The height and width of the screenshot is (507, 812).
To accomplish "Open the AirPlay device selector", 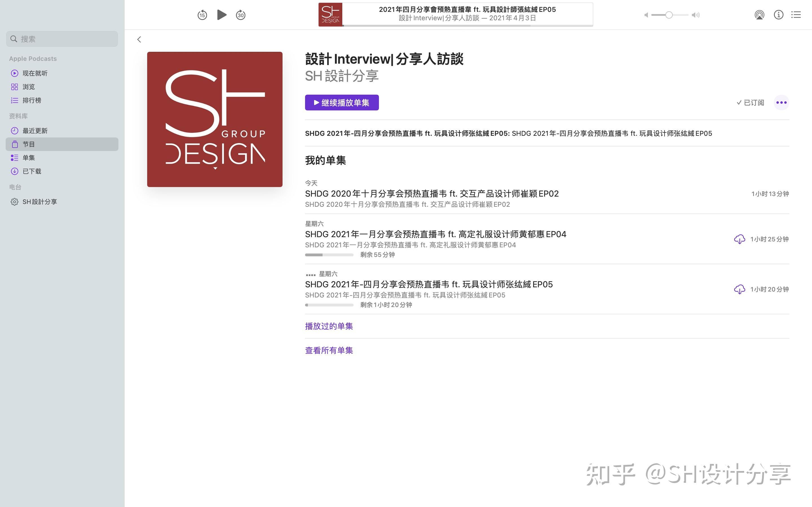I will pyautogui.click(x=760, y=15).
